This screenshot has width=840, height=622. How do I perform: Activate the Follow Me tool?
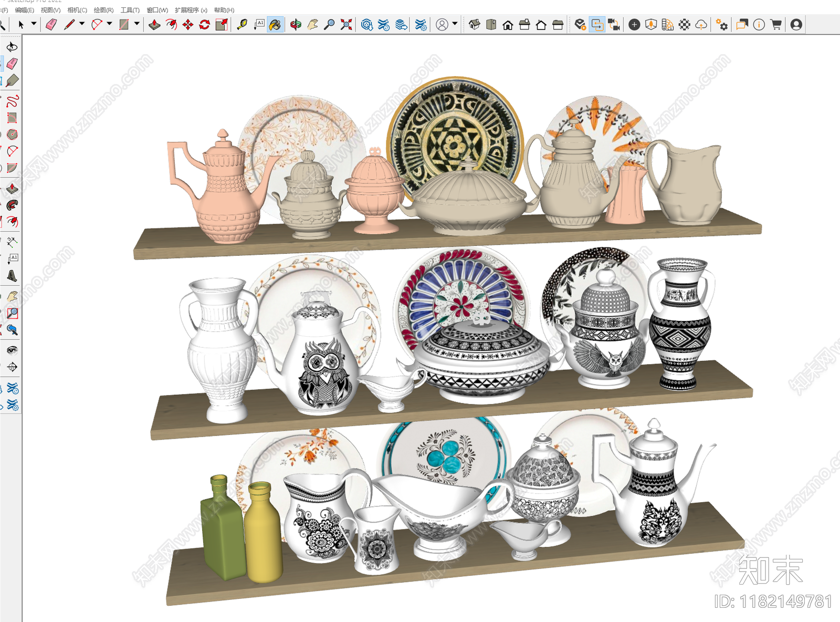pos(12,205)
